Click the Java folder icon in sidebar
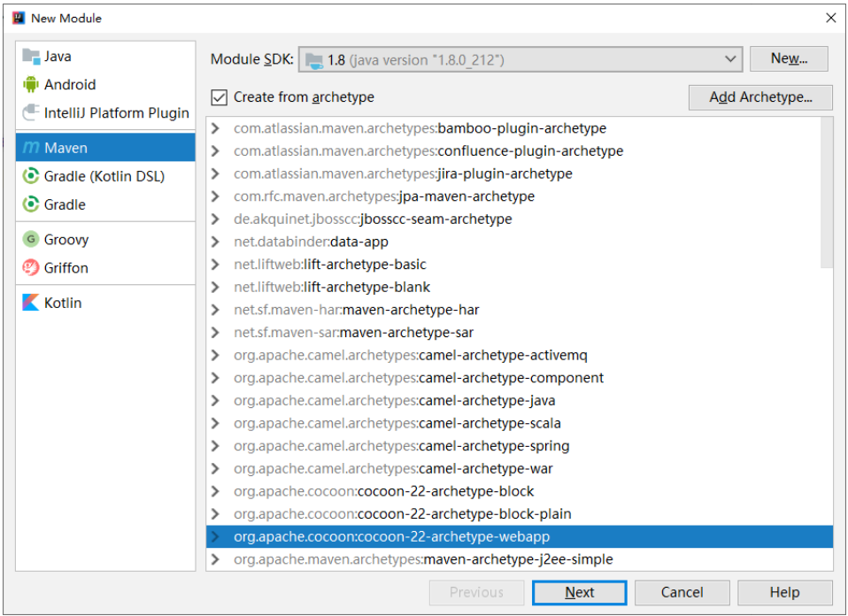848x616 pixels. tap(31, 57)
